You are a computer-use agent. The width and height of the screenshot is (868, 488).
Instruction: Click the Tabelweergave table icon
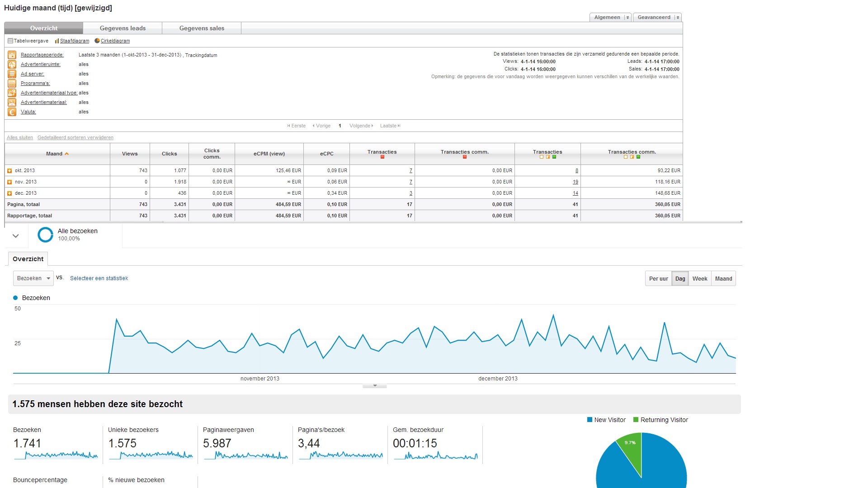10,41
